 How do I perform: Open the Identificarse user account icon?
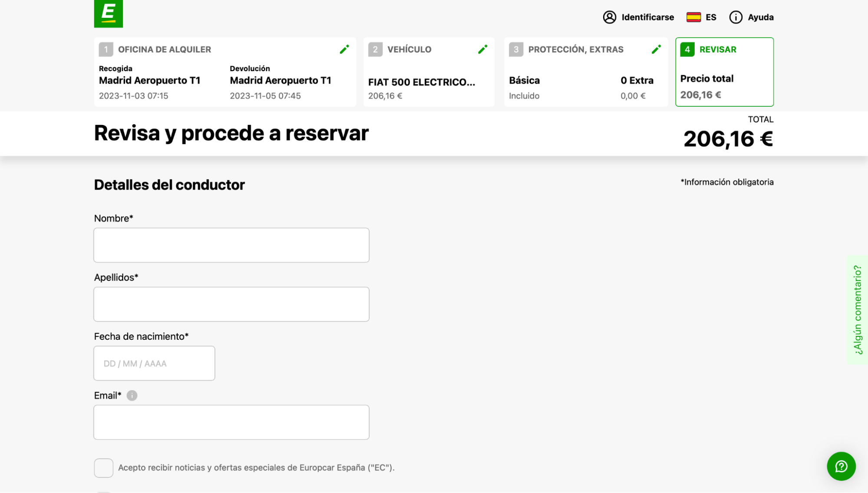[609, 17]
